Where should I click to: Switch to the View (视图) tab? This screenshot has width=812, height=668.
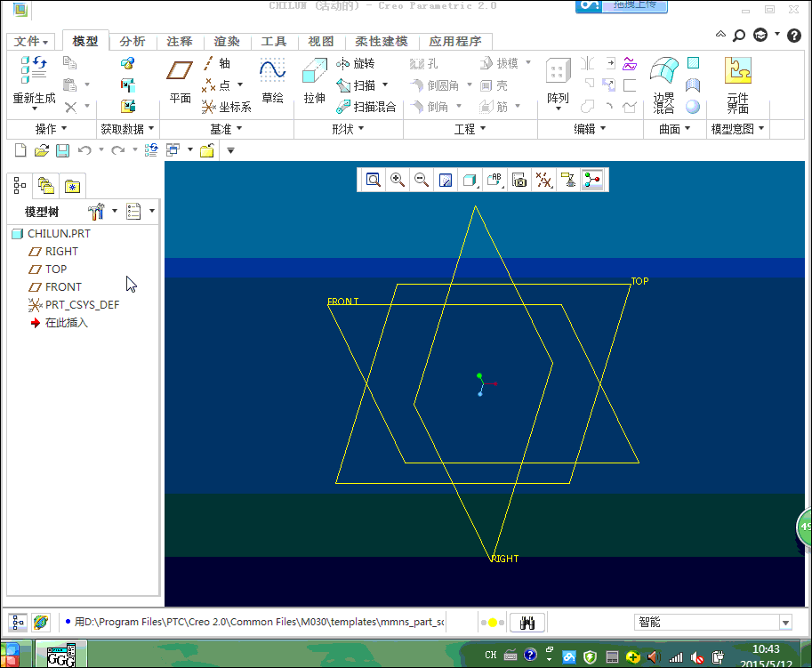(x=321, y=42)
